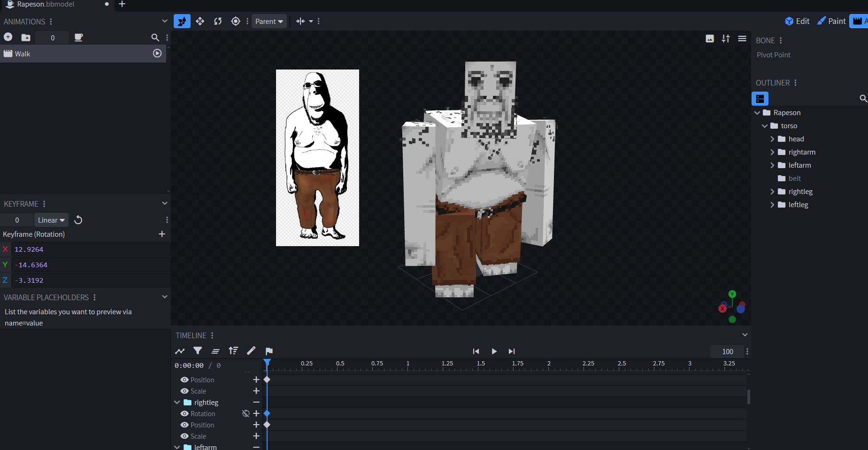Toggle visibility eye of rightleg Rotation channel
This screenshot has width=868, height=450.
[184, 414]
